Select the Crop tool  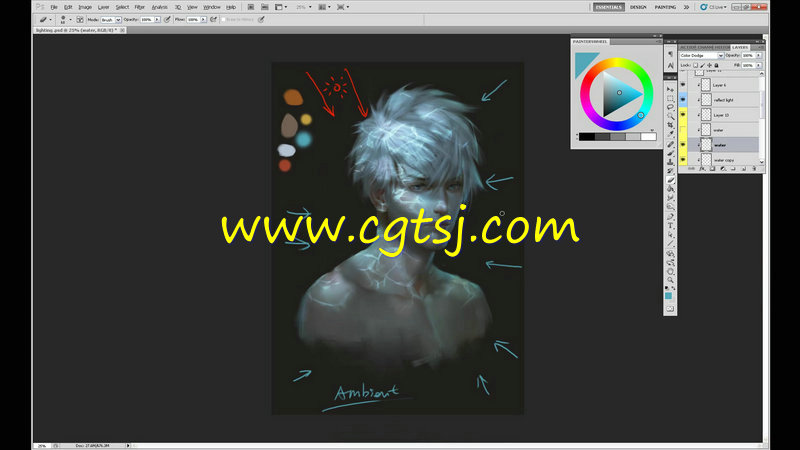(670, 124)
